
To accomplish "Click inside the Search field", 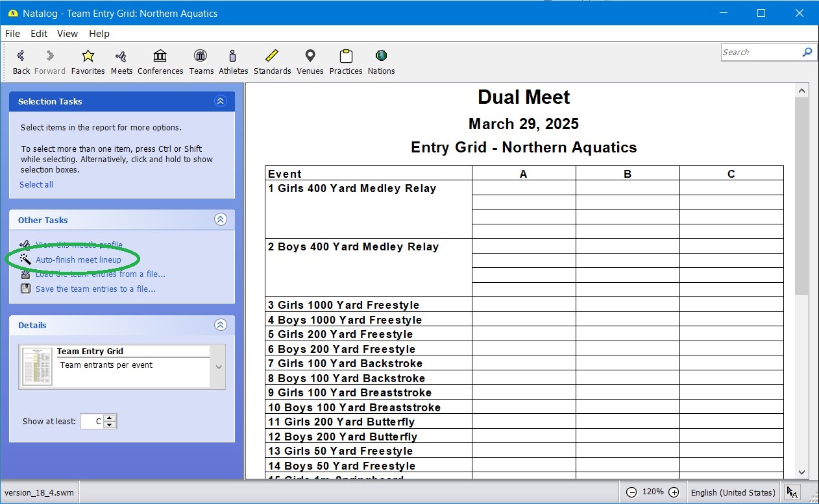I will (759, 53).
